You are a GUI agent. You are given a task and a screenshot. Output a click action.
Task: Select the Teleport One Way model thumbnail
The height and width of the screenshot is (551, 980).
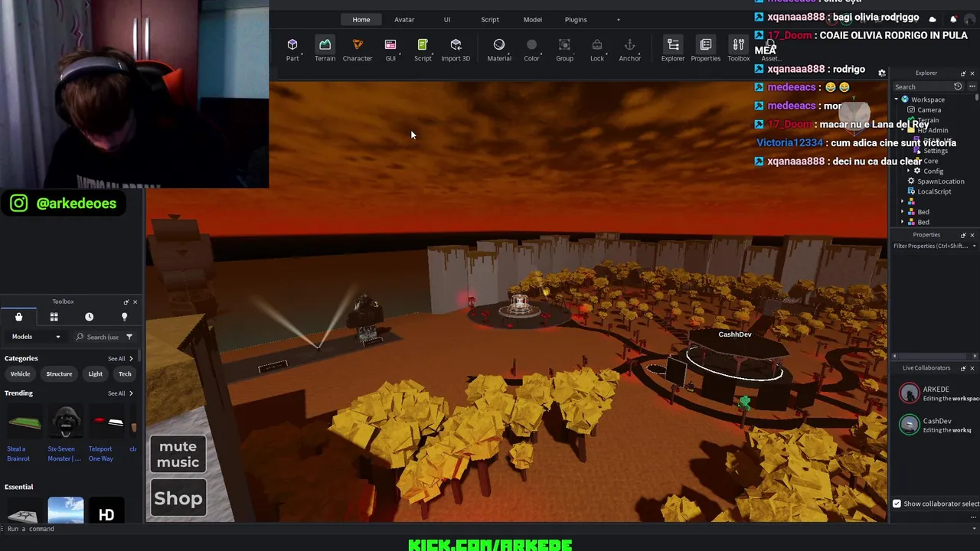pos(106,423)
